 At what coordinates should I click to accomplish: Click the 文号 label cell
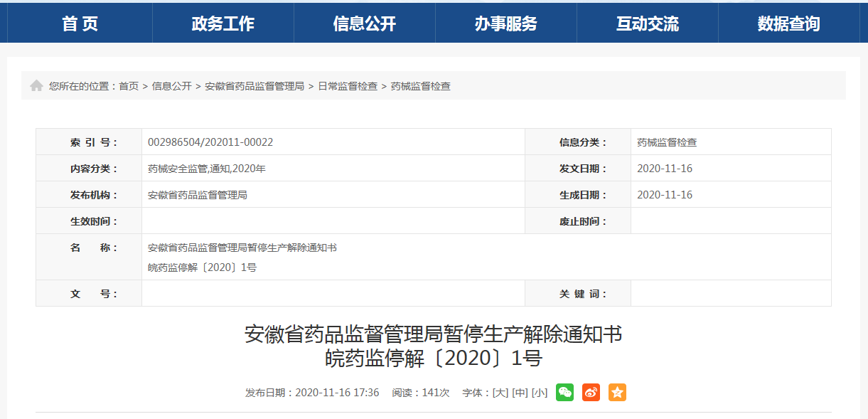click(x=89, y=294)
